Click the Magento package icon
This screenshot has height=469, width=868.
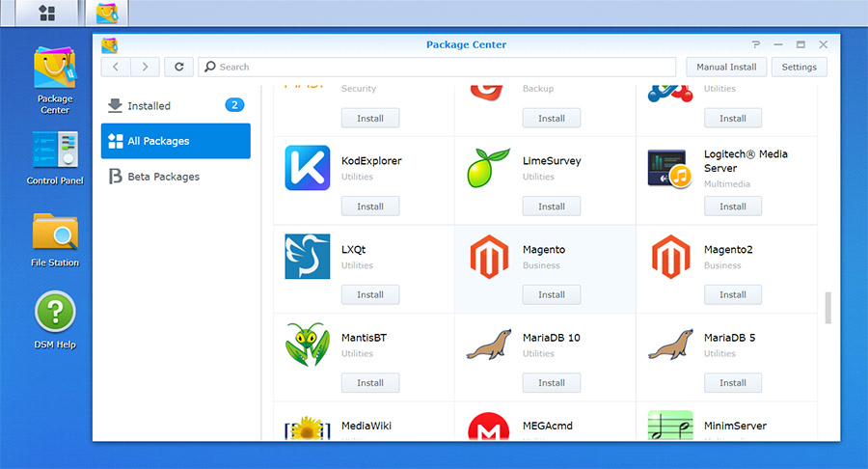[x=489, y=257]
